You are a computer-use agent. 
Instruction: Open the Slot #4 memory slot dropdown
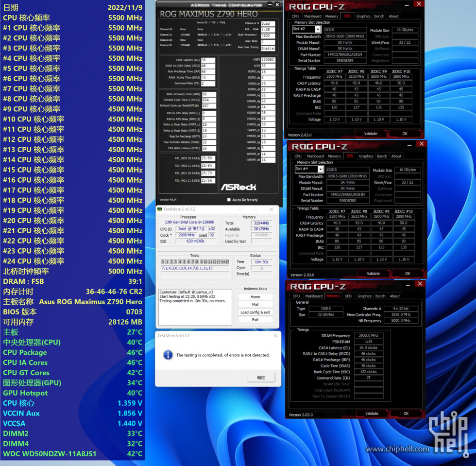coord(320,169)
